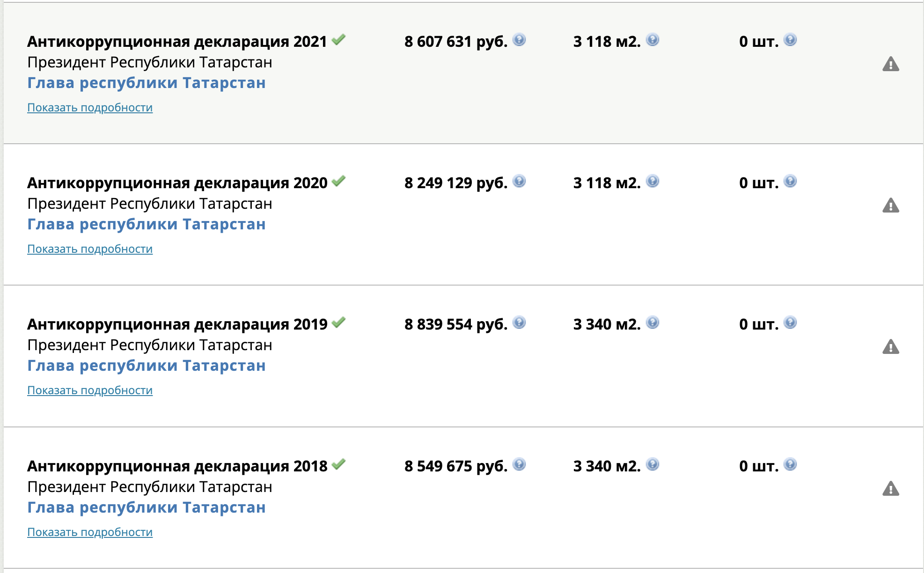Click help icon beside 2019 area 3 340 м2

point(653,323)
